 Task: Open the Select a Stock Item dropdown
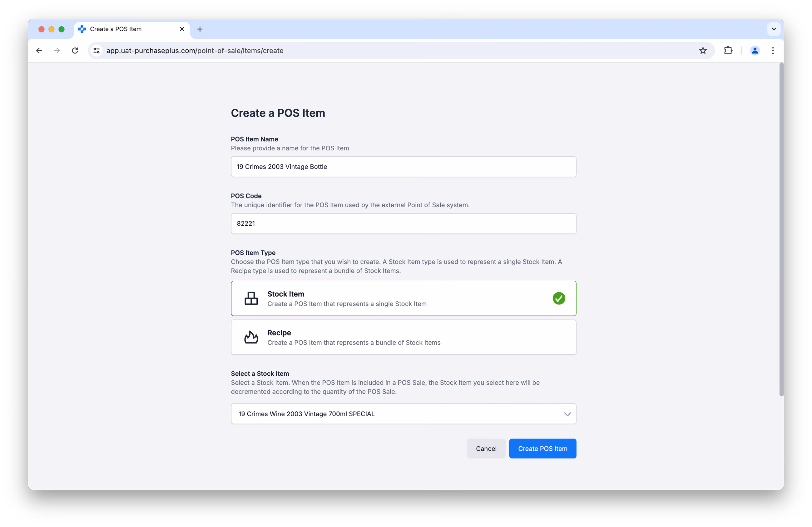tap(403, 414)
